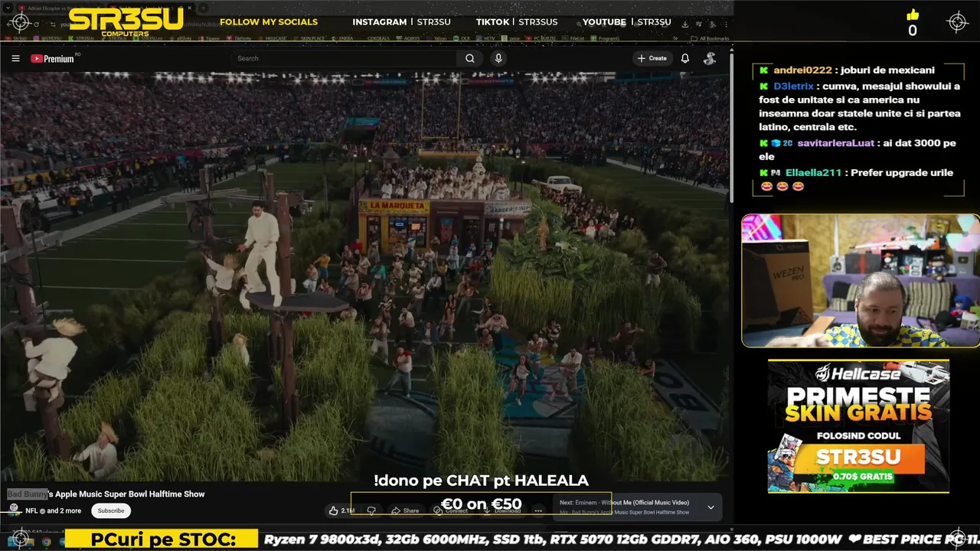Open the NFL channel name link
The height and width of the screenshot is (551, 980).
pos(31,510)
